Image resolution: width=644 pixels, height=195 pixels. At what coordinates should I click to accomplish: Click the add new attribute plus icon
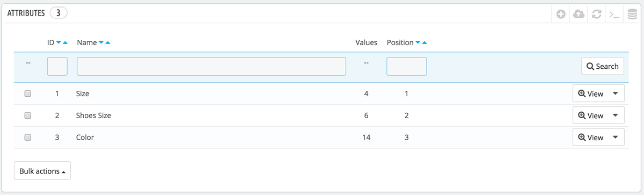pyautogui.click(x=561, y=15)
